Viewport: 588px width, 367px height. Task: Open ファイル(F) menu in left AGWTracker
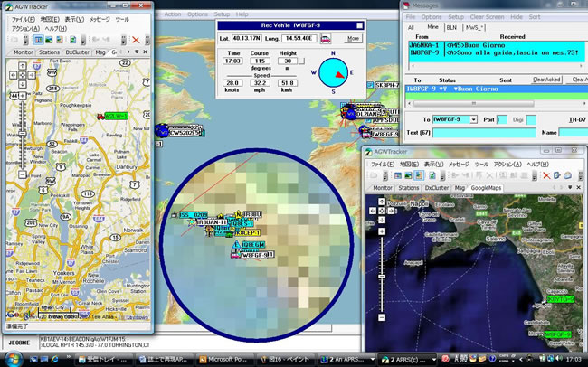pos(24,20)
